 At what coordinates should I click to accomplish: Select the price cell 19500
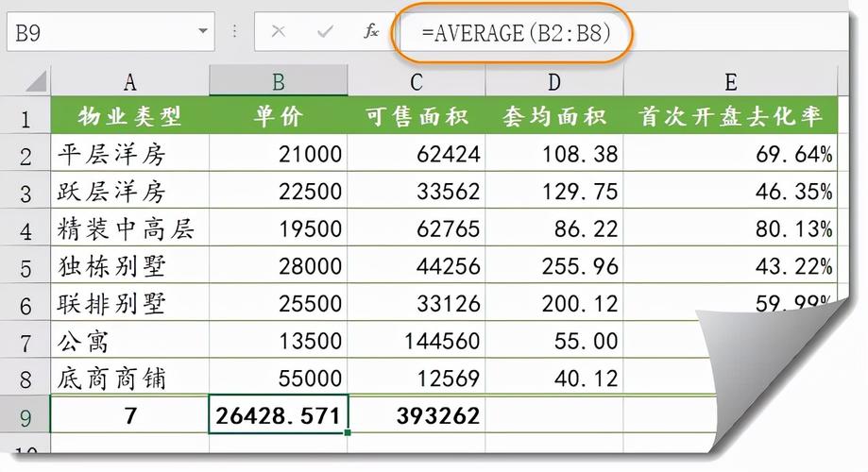(x=279, y=228)
